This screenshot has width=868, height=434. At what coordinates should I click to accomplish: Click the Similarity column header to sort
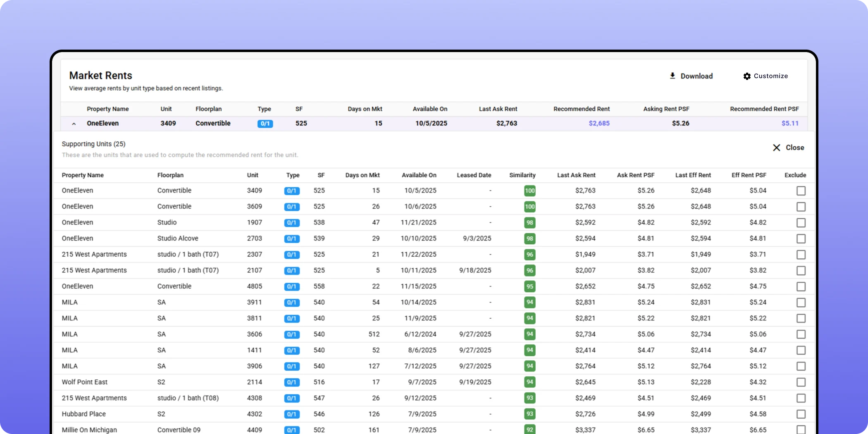pyautogui.click(x=522, y=175)
